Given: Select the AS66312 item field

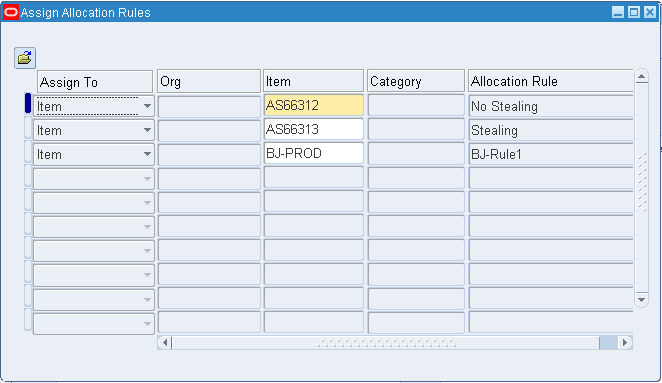Looking at the screenshot, I should (x=313, y=105).
